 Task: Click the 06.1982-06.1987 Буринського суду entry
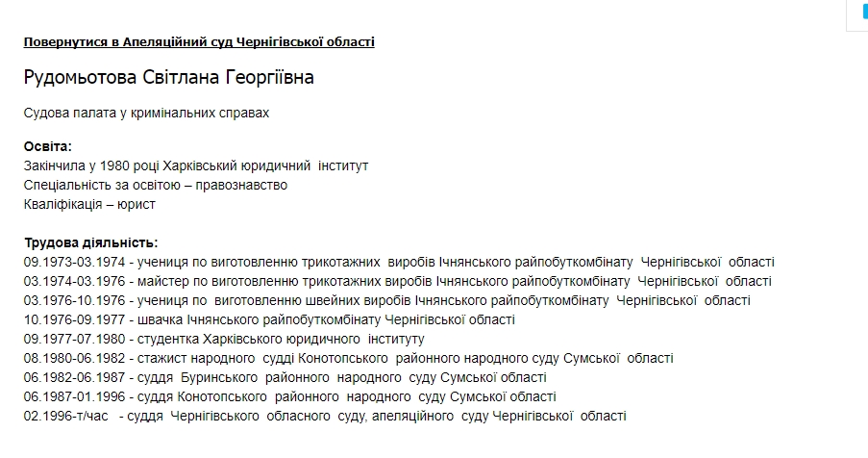point(285,377)
